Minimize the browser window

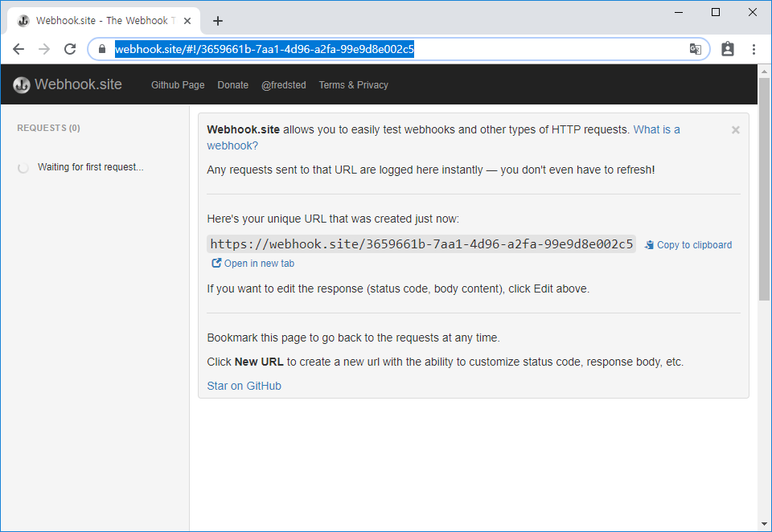[679, 12]
